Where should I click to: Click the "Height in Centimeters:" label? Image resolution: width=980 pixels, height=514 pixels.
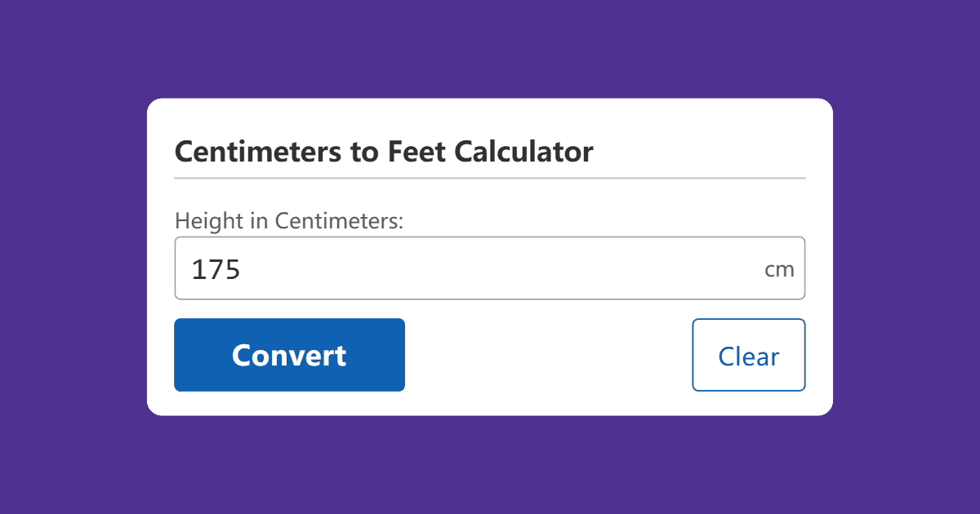289,220
